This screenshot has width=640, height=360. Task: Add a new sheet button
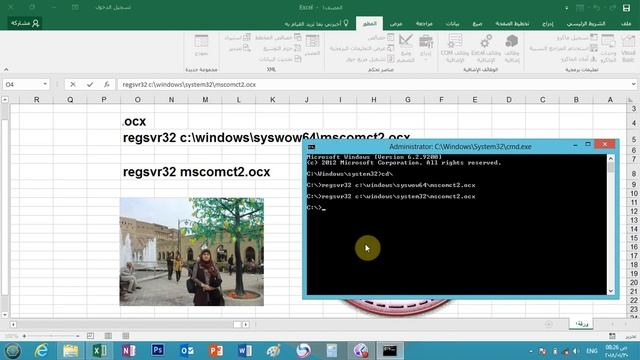(x=548, y=324)
